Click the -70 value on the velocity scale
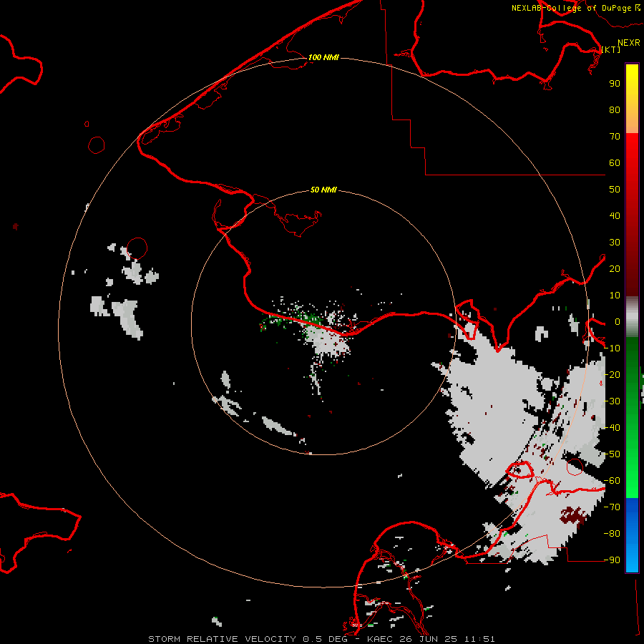 click(x=612, y=507)
